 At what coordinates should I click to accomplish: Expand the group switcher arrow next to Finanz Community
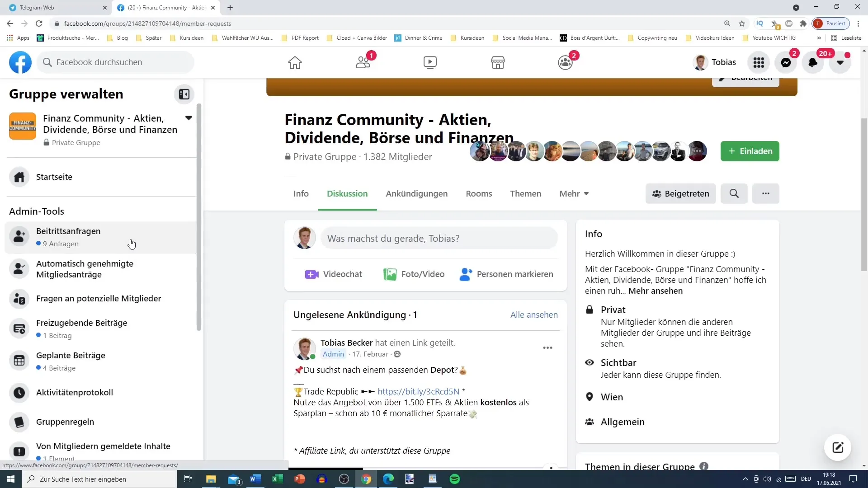tap(189, 118)
